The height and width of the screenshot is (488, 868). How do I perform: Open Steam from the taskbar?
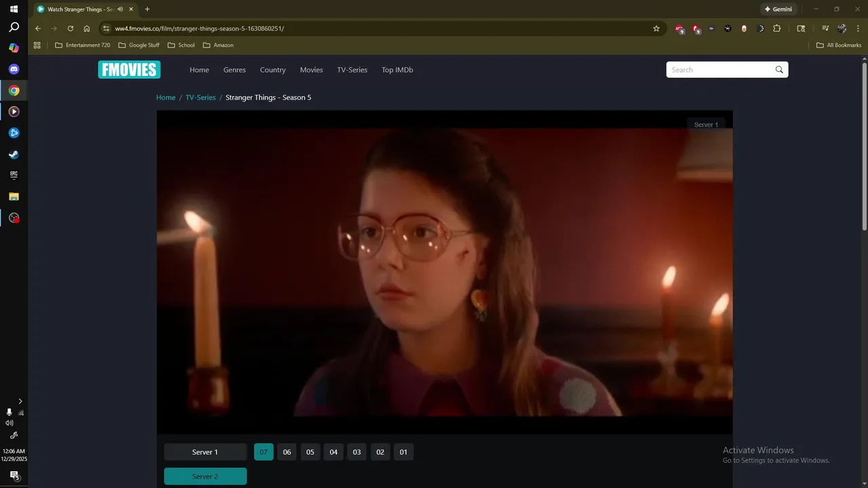(14, 154)
